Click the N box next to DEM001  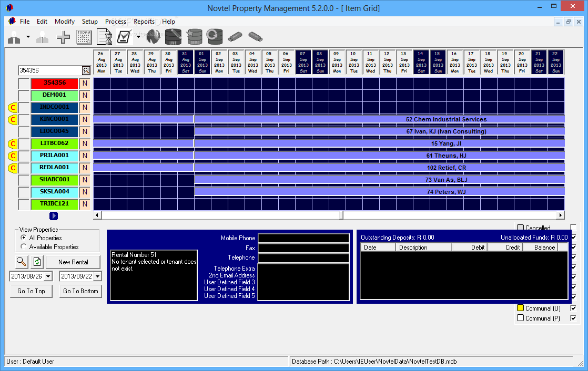(85, 95)
